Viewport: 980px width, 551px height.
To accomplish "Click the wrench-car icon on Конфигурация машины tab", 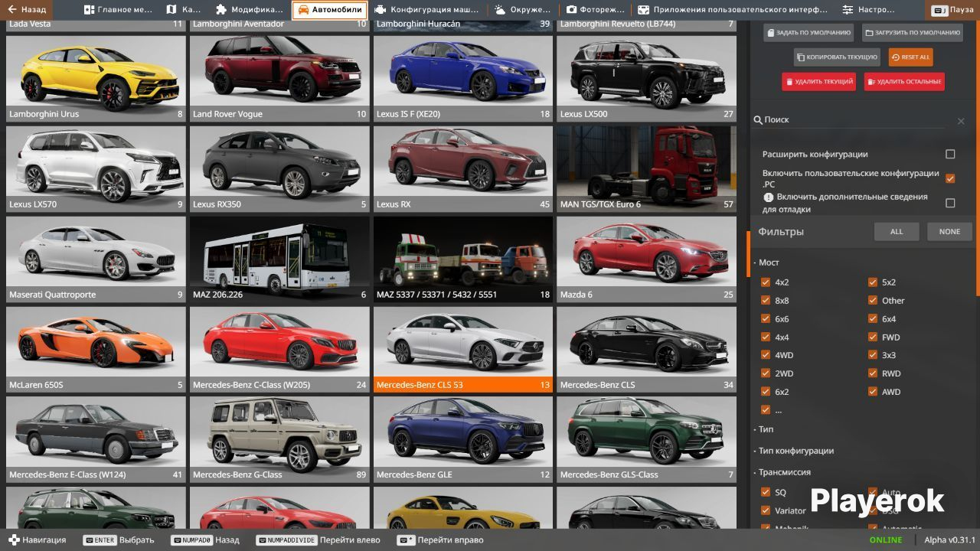I will click(380, 10).
